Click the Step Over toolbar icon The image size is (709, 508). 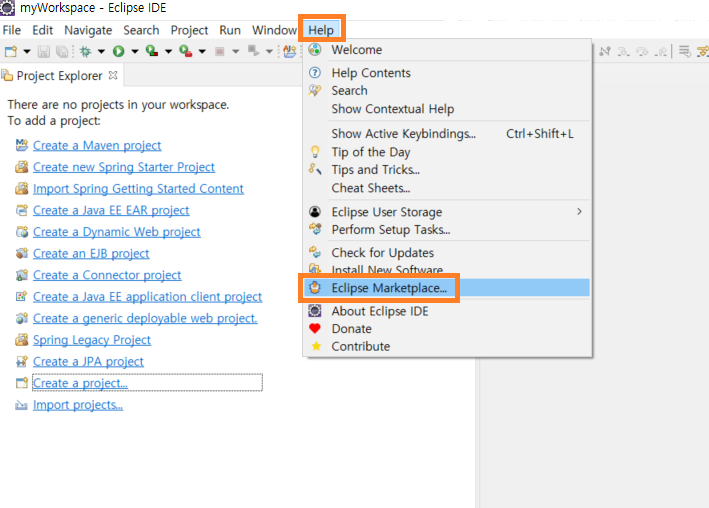[x=642, y=52]
